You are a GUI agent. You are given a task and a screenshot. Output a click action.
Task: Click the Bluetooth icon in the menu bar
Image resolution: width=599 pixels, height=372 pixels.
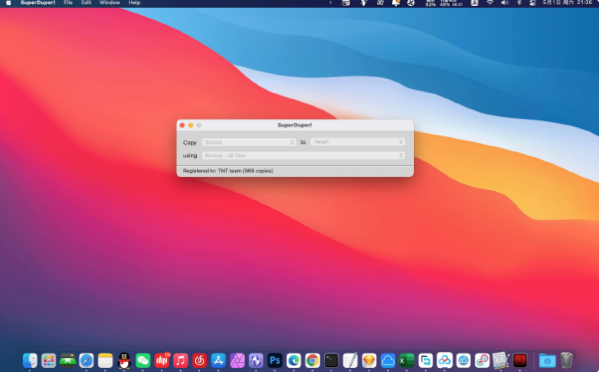519,3
